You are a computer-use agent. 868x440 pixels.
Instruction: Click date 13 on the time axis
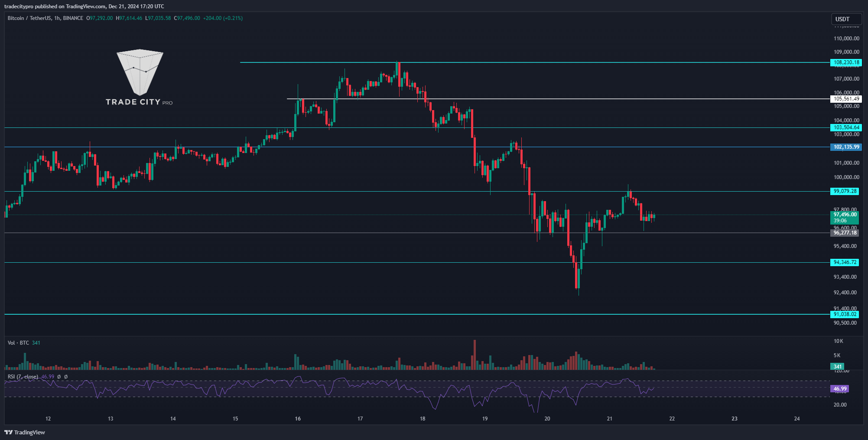[111, 419]
